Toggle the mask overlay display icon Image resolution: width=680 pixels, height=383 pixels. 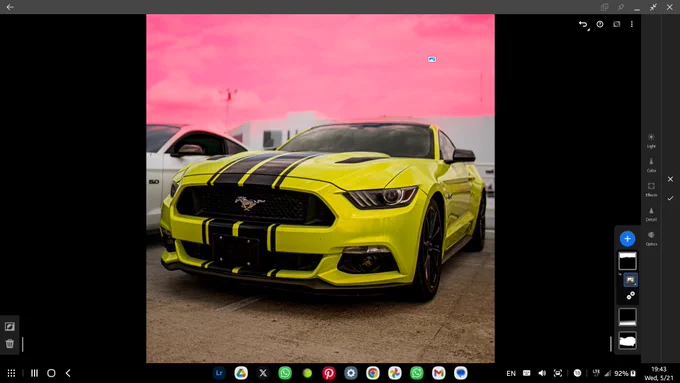(x=616, y=24)
